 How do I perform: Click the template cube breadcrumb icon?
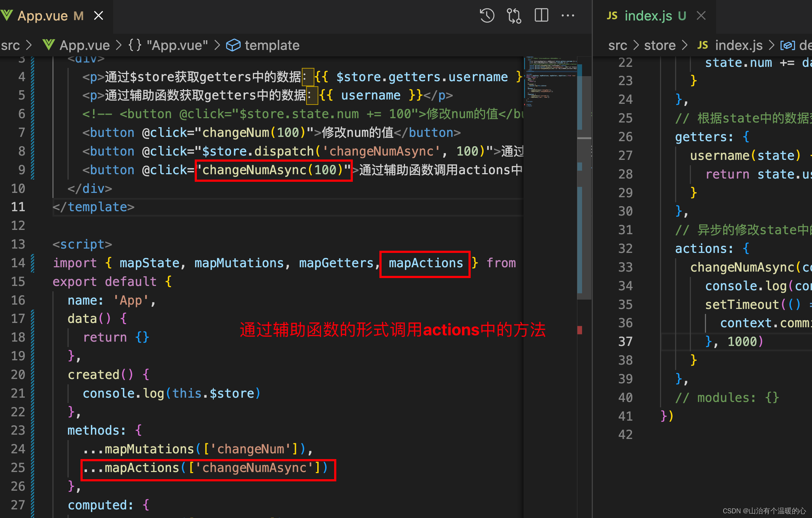click(x=233, y=45)
